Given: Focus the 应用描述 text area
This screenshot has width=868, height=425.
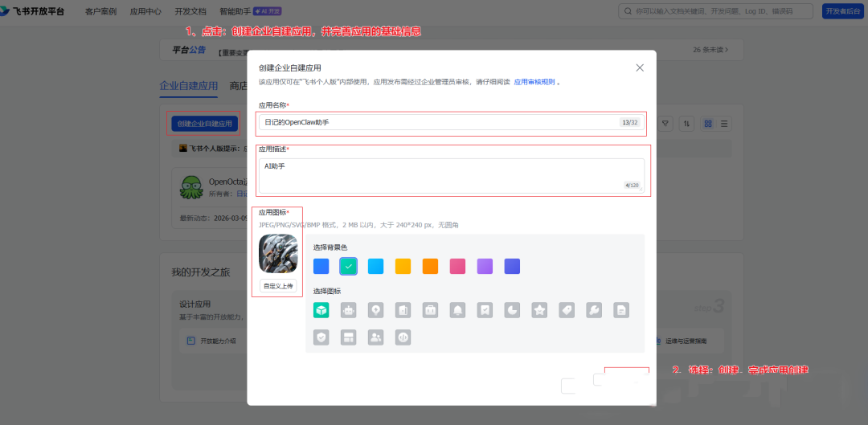Looking at the screenshot, I should [452, 176].
